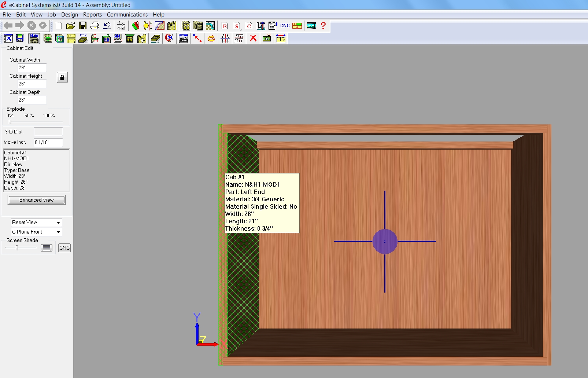Image resolution: width=588 pixels, height=378 pixels.
Task: Open the DBX drawer box tool
Action: point(83,38)
